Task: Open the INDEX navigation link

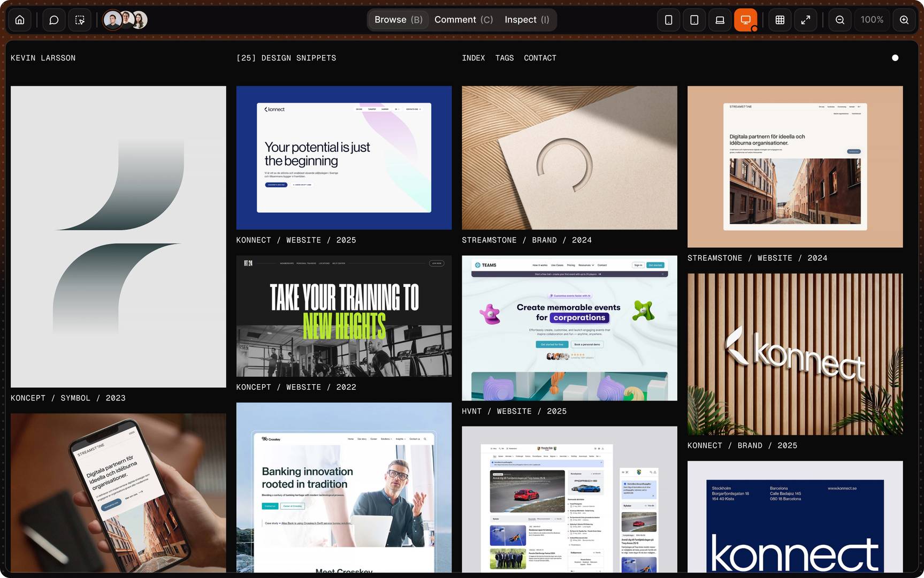Action: [x=473, y=58]
